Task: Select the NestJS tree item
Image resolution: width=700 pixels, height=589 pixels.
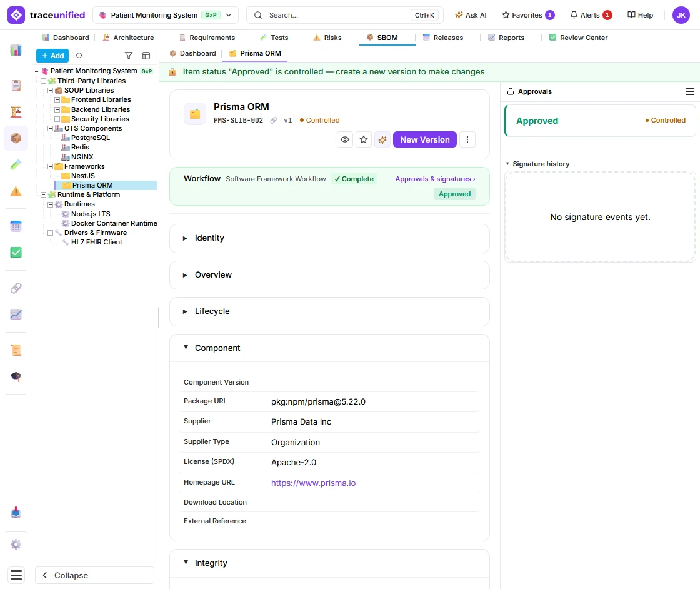Action: click(x=83, y=176)
